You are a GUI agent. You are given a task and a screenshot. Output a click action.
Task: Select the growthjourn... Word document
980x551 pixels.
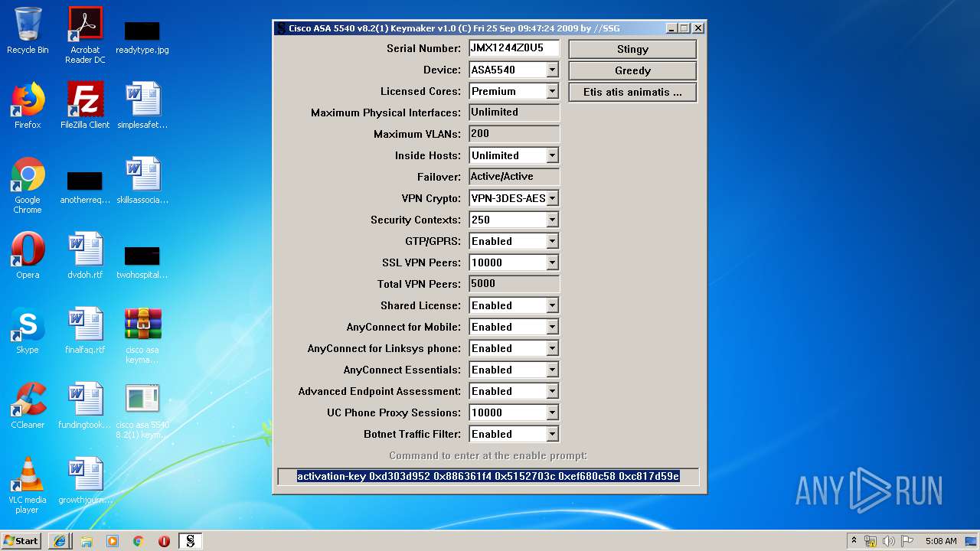pyautogui.click(x=85, y=481)
